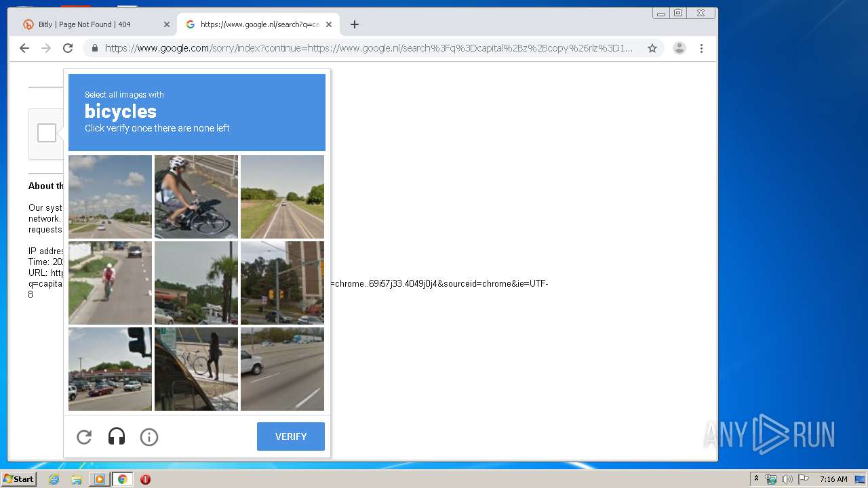
Task: Open the Chrome profile avatar menu
Action: pyautogui.click(x=679, y=48)
